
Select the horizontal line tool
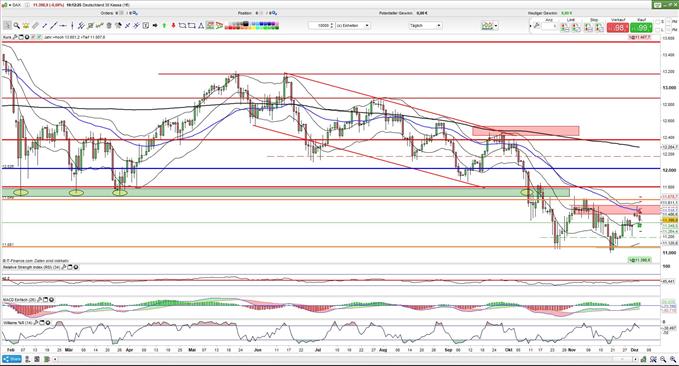(x=63, y=26)
